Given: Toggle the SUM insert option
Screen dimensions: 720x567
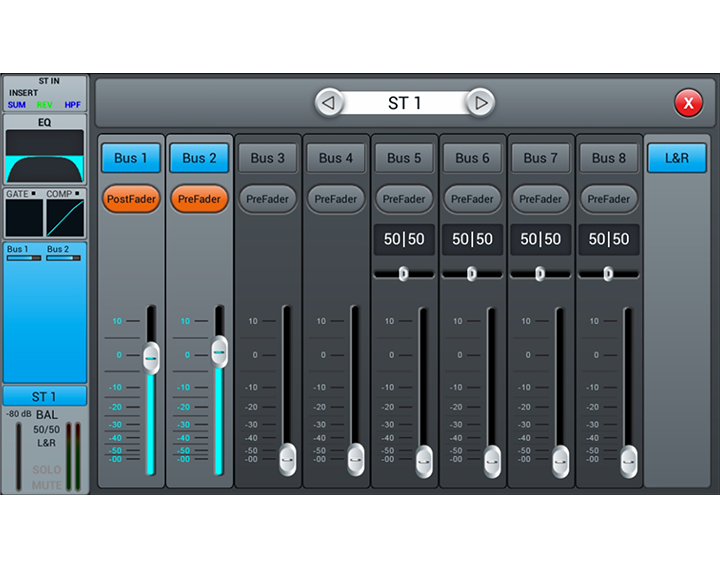Looking at the screenshot, I should (17, 105).
